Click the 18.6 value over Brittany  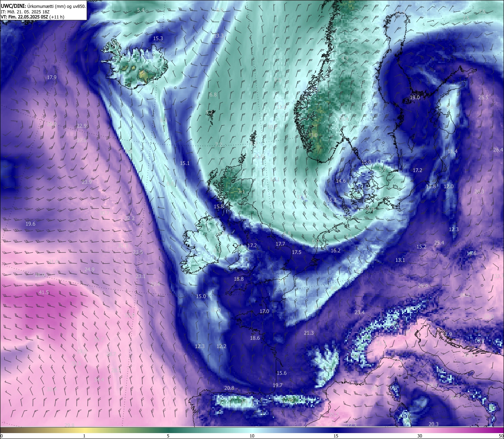coord(255,338)
